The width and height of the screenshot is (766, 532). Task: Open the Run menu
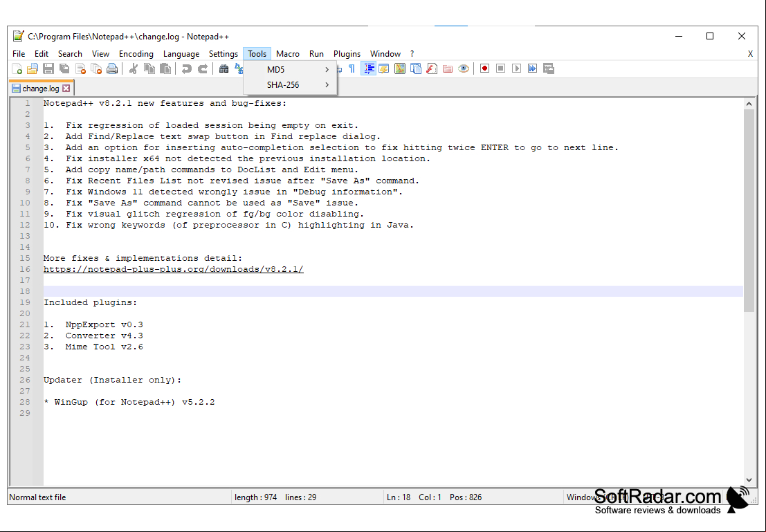[x=316, y=54]
